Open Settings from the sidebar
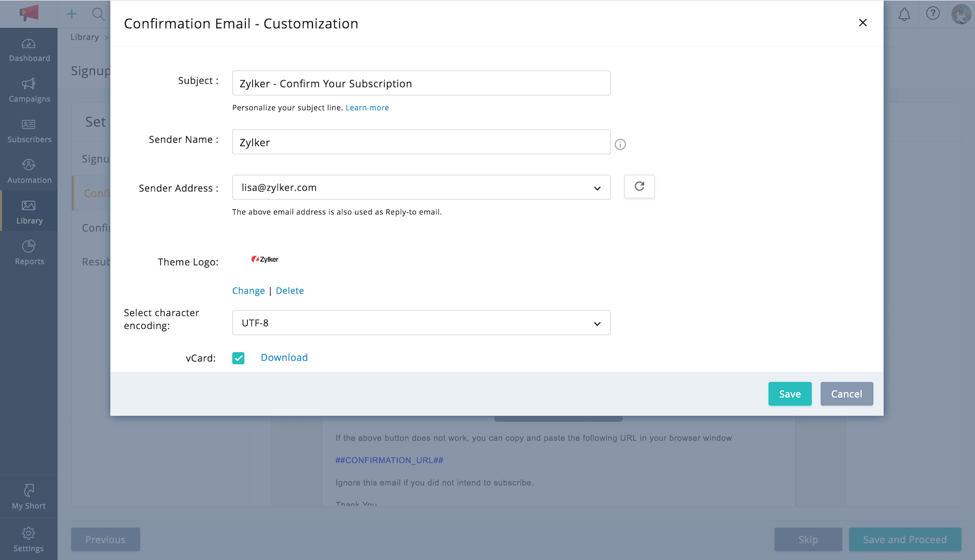The image size is (975, 560). tap(28, 540)
